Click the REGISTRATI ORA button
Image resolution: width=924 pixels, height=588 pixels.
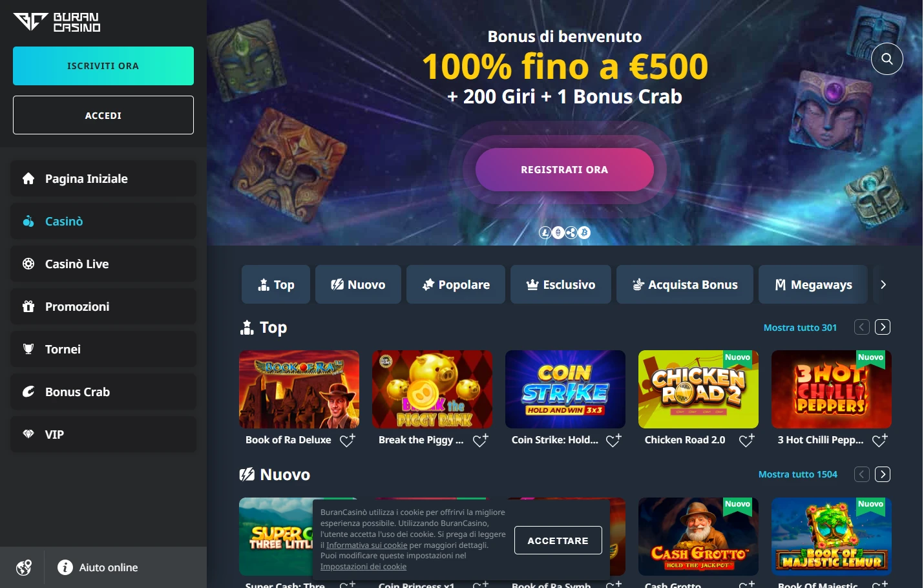point(565,169)
